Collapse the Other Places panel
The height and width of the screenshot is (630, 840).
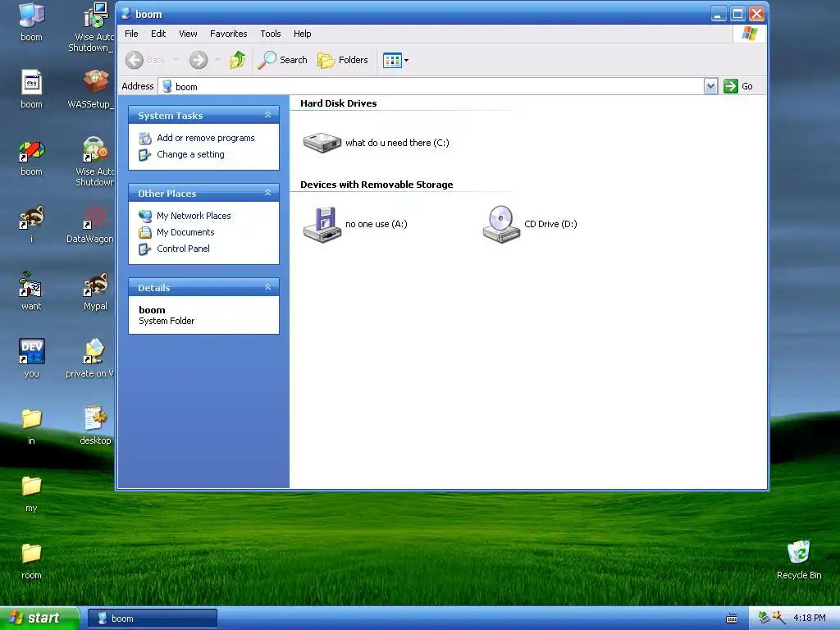[268, 193]
